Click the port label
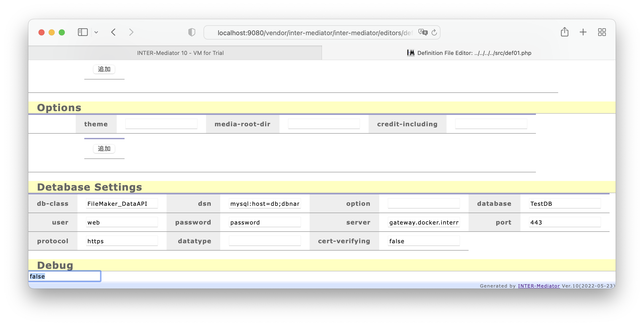644x326 pixels. pyautogui.click(x=504, y=222)
